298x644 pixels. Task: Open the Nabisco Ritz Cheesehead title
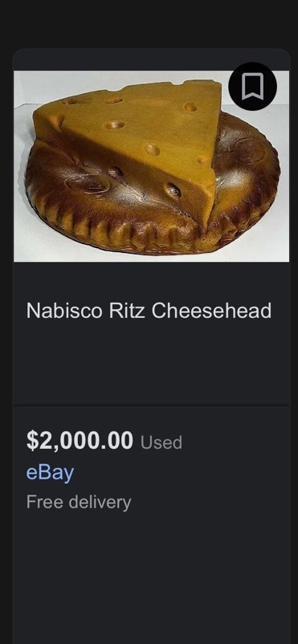tap(149, 311)
